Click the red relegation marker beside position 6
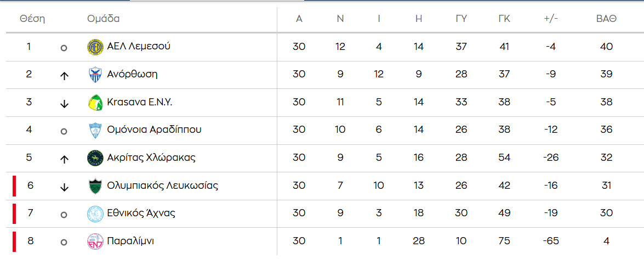Image resolution: width=644 pixels, height=264 pixels. tap(14, 186)
